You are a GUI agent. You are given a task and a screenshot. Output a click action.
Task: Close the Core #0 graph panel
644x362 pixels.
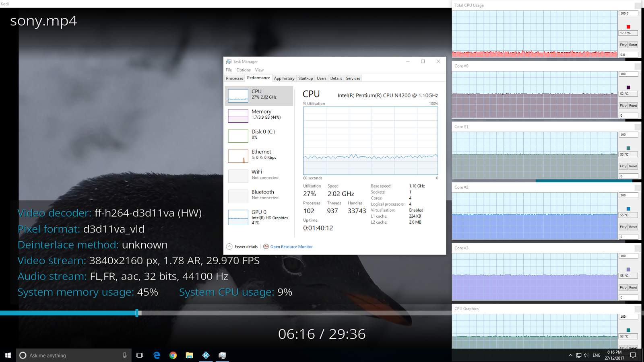coord(638,66)
